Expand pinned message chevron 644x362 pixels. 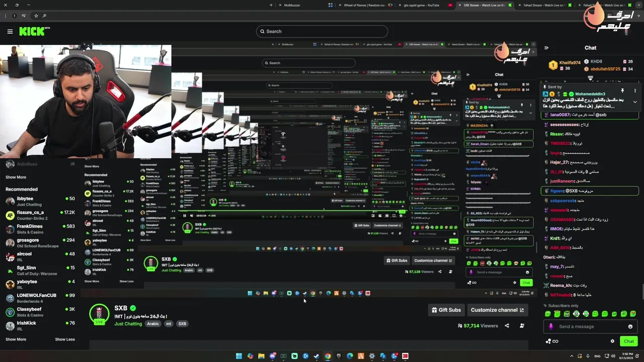pyautogui.click(x=635, y=102)
